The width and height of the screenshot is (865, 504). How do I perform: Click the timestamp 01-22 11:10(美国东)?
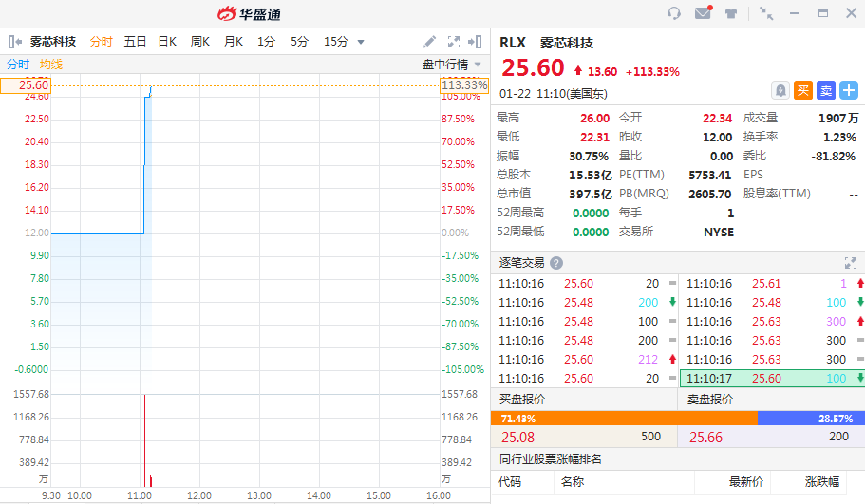tap(554, 94)
